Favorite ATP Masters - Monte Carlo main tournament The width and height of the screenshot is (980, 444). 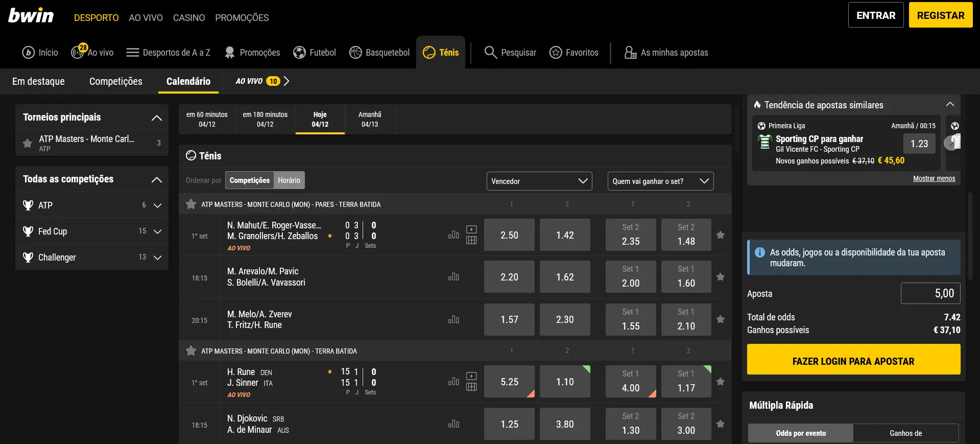tap(28, 143)
